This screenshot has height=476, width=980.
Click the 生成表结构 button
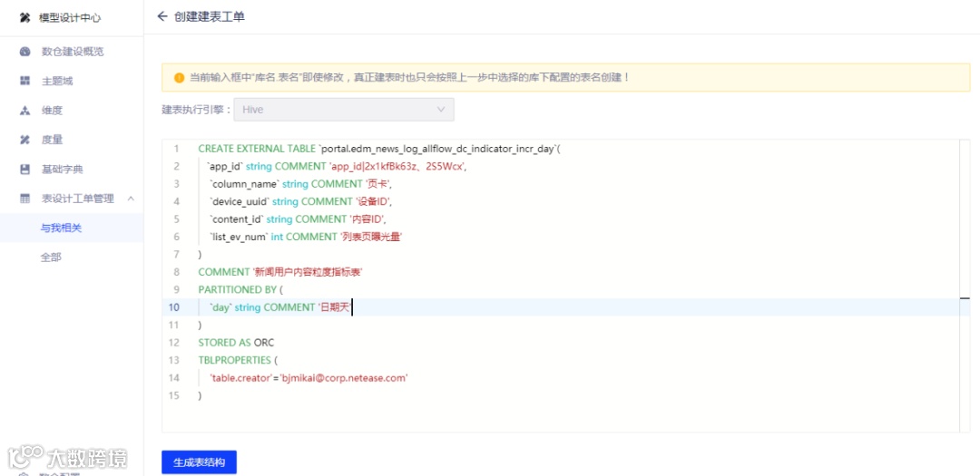pos(199,463)
